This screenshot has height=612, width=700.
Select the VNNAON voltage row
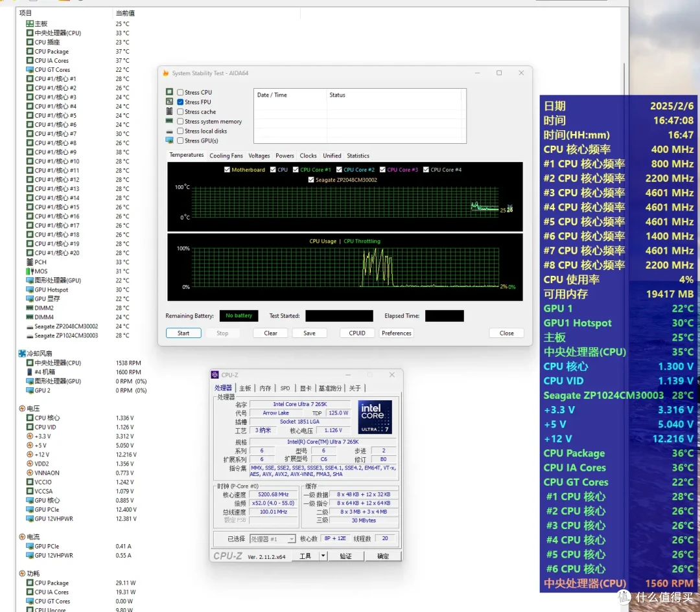(85, 473)
